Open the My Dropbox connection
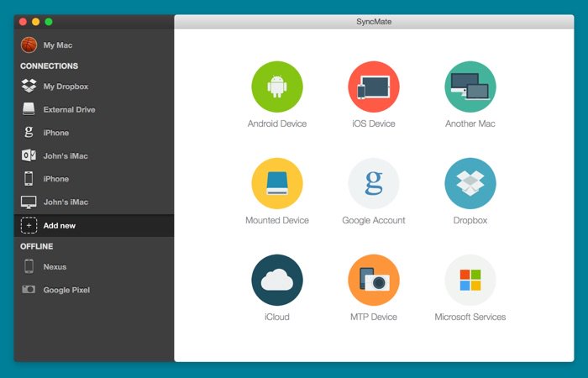Image resolution: width=588 pixels, height=378 pixels. pos(94,87)
